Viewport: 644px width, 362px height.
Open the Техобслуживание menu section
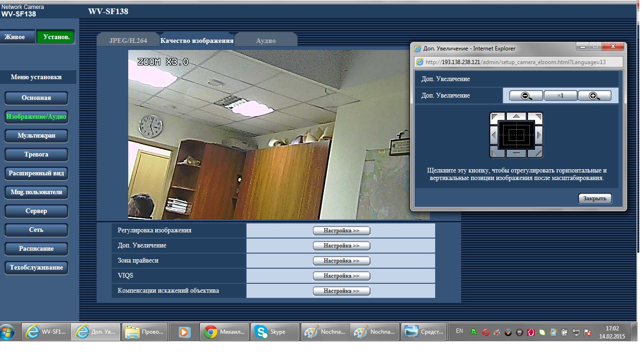pyautogui.click(x=36, y=268)
